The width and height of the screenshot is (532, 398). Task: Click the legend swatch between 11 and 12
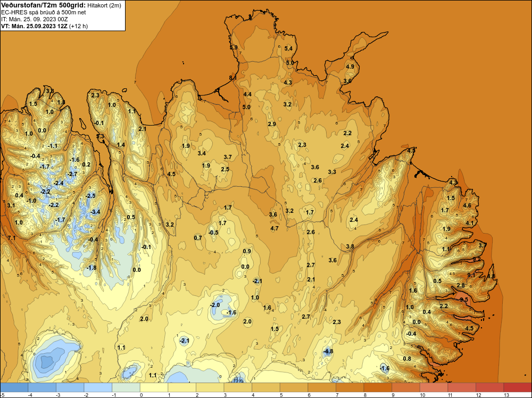pos(462,387)
